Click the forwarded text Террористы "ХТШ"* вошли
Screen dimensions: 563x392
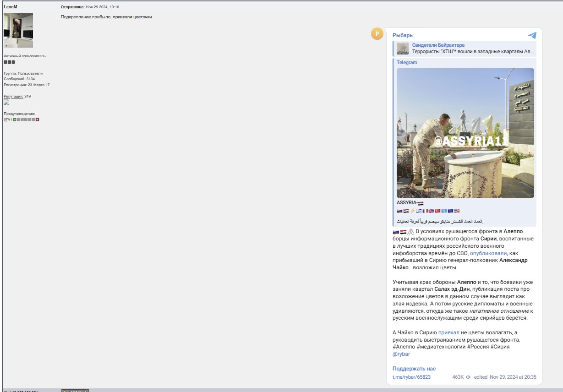473,51
